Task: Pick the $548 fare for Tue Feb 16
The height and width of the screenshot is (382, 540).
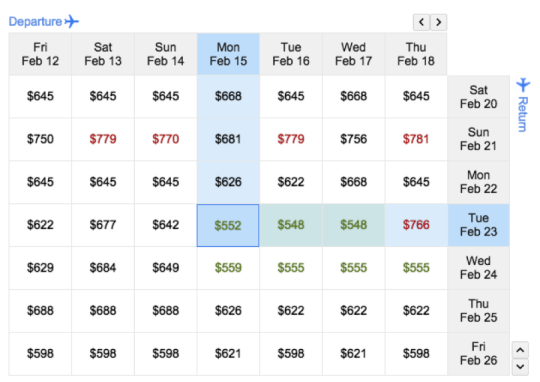Action: (291, 225)
